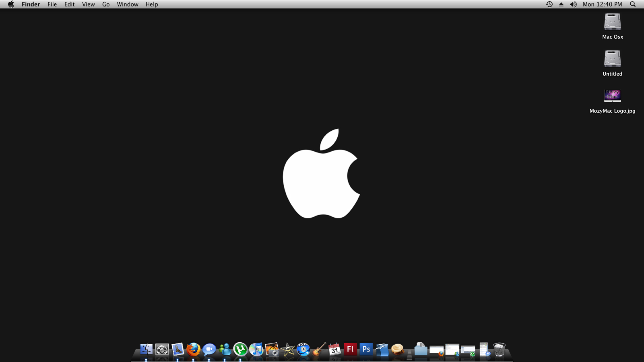Open the iMovie star icon in Dock

click(287, 349)
